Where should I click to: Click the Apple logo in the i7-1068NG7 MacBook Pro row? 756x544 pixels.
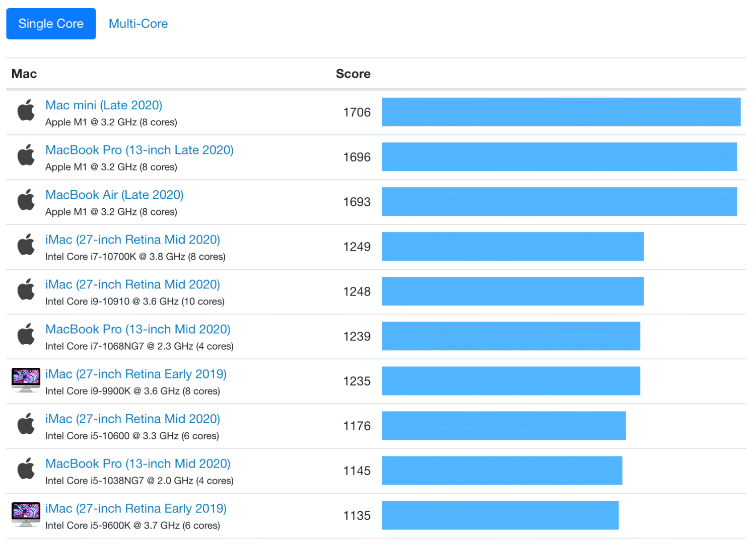(26, 334)
